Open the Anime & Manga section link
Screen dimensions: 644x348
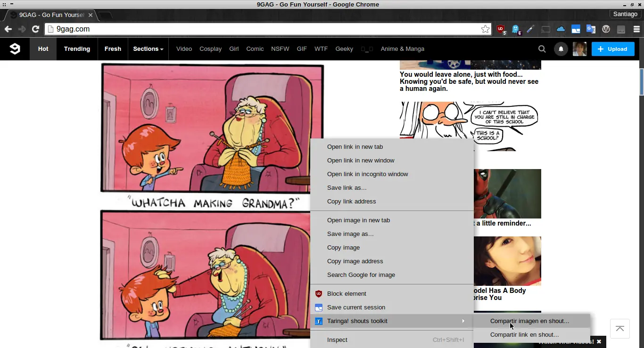403,49
